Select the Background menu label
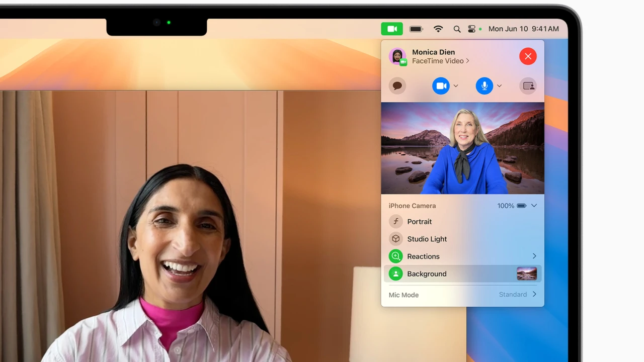Viewport: 644px width, 362px height. [x=427, y=274]
